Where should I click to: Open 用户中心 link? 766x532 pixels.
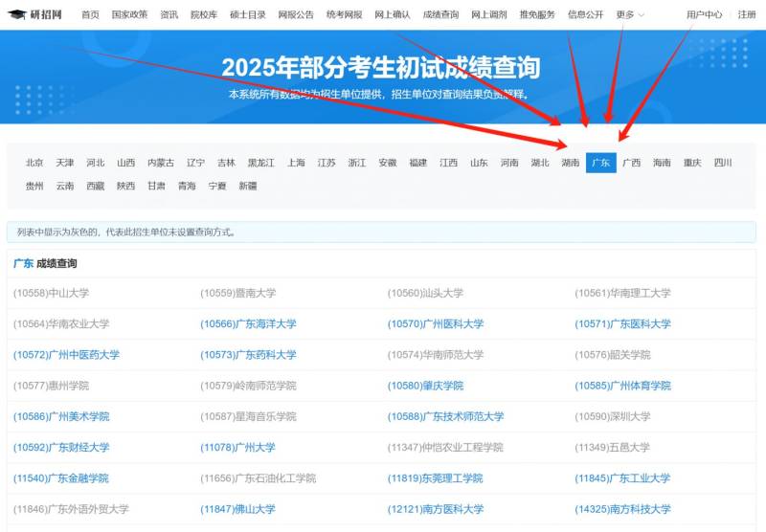(x=704, y=14)
